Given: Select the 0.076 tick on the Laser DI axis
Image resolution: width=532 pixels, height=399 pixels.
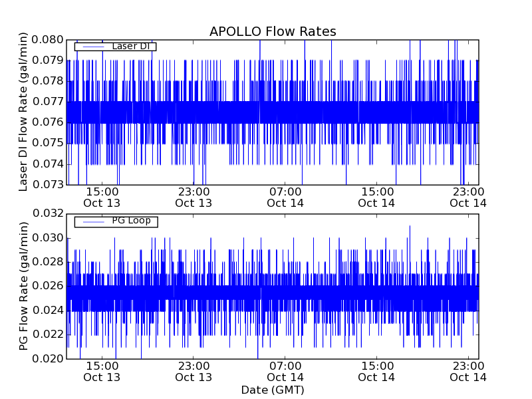Looking at the screenshot, I should pos(47,122).
